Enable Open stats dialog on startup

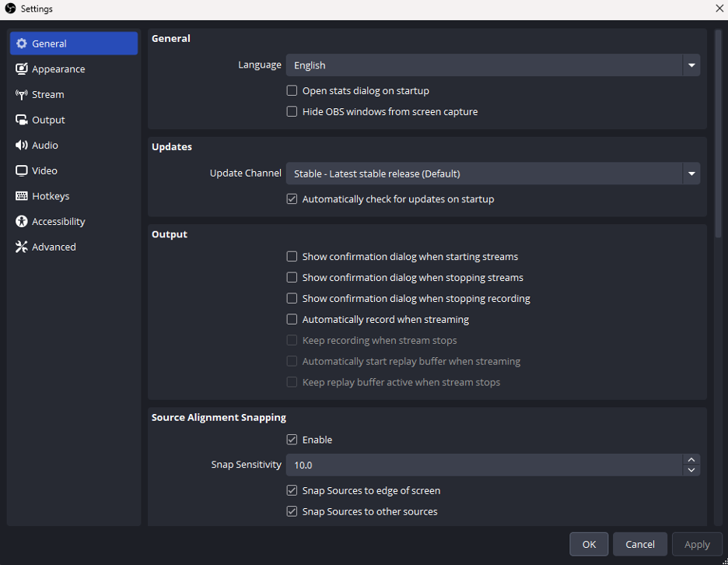(292, 91)
